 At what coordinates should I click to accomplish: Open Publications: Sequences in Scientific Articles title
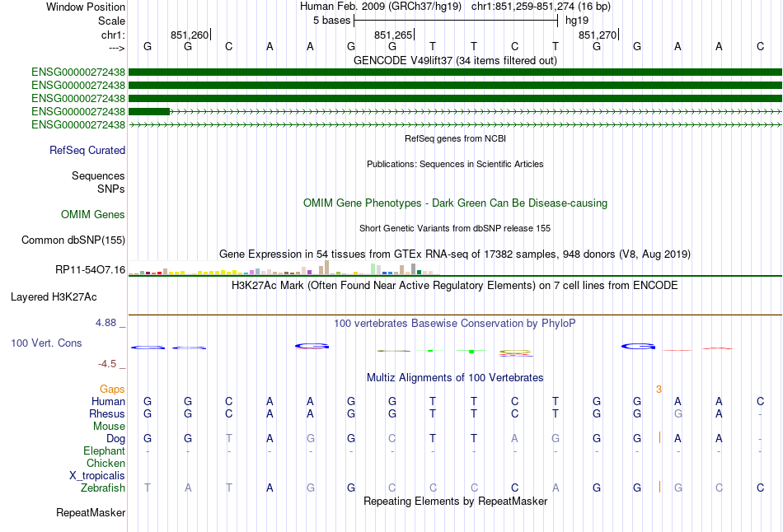[x=455, y=164]
